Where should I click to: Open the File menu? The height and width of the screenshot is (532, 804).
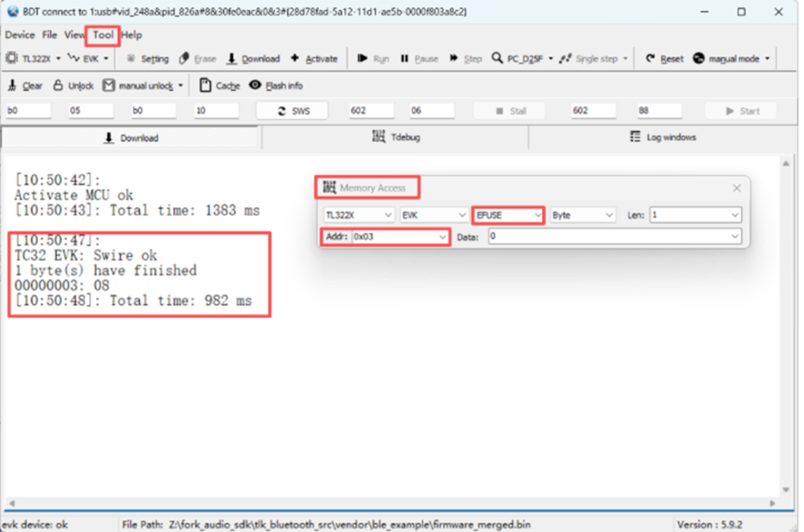click(x=49, y=35)
